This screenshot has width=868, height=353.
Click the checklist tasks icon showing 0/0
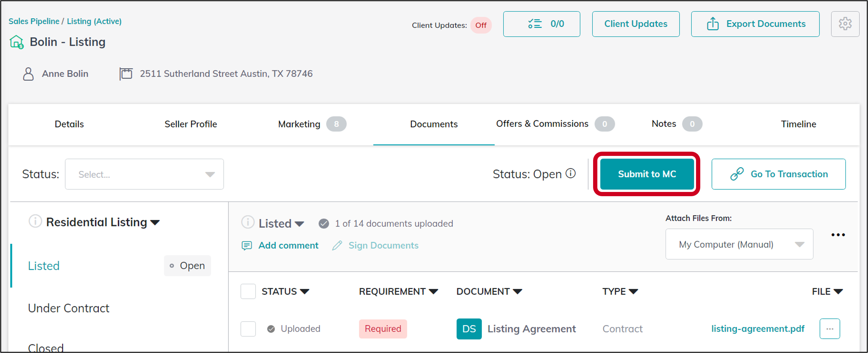tap(535, 24)
